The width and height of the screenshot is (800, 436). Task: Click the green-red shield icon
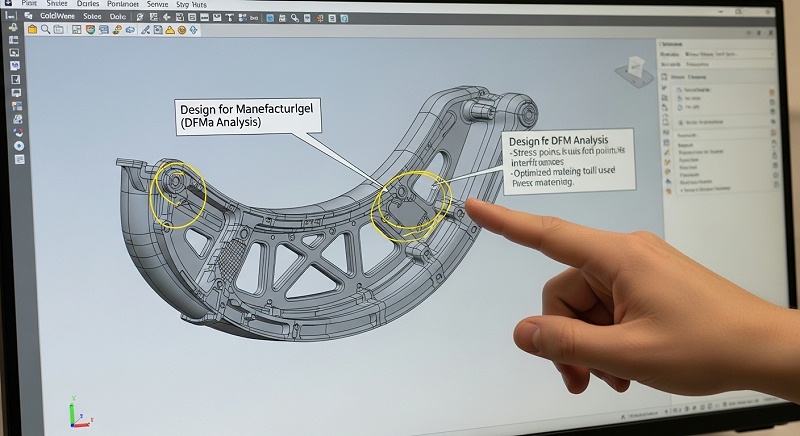[x=90, y=30]
